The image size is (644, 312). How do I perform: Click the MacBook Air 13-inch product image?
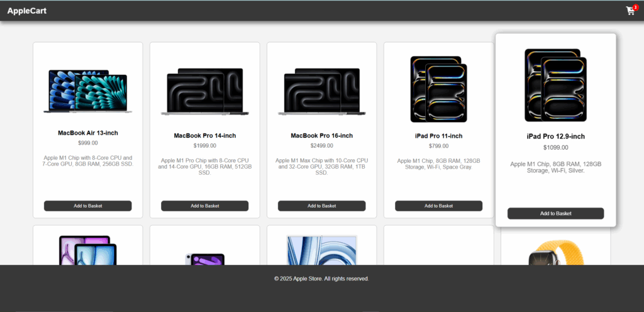click(x=87, y=91)
